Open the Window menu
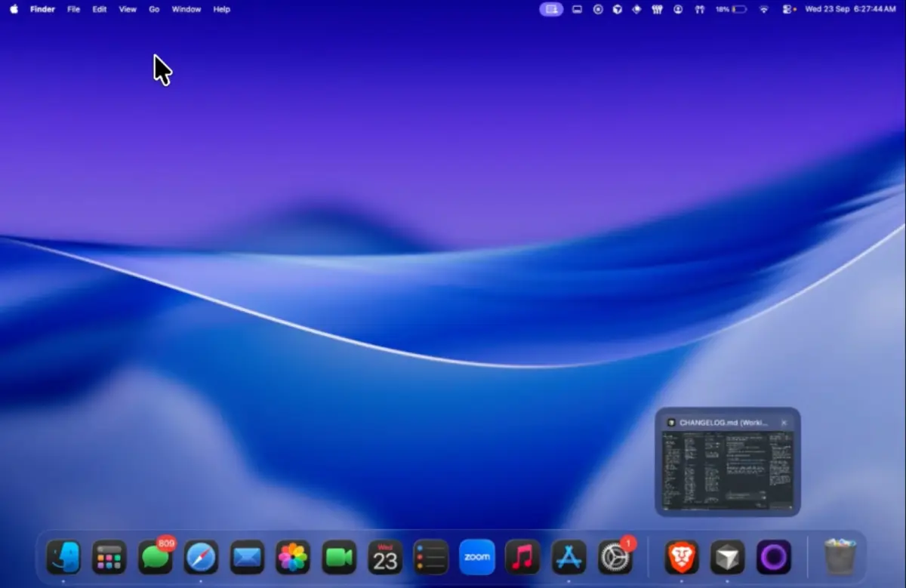The height and width of the screenshot is (588, 906). point(186,9)
